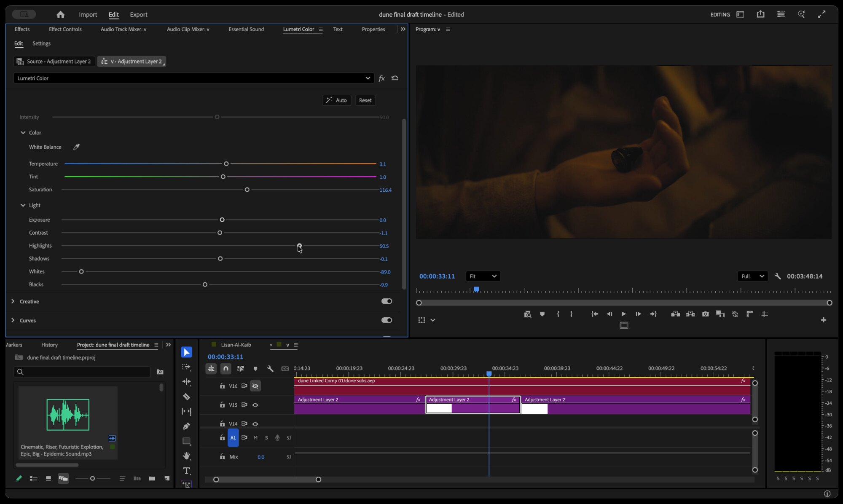Click the Auto color button

click(x=336, y=100)
